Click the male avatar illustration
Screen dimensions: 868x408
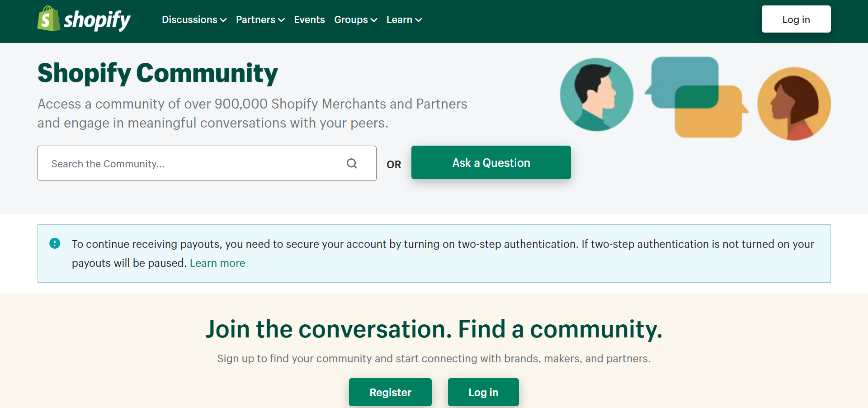pos(596,95)
